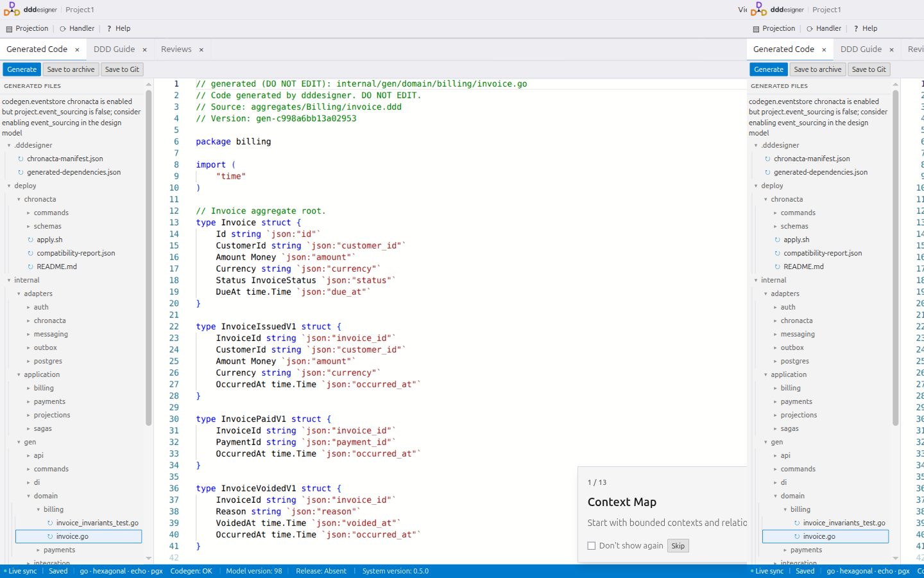The width and height of the screenshot is (924, 578).
Task: Open the Projection menu label in the left window
Action: tap(32, 29)
